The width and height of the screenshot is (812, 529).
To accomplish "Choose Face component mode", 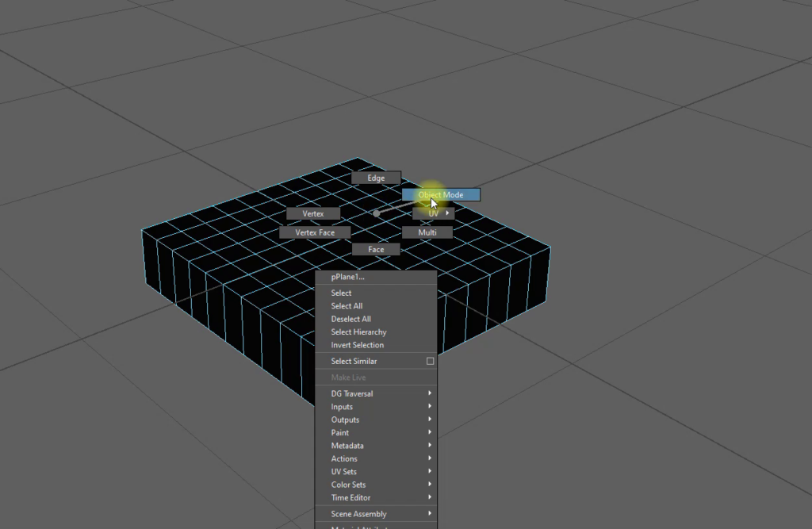I will click(376, 249).
